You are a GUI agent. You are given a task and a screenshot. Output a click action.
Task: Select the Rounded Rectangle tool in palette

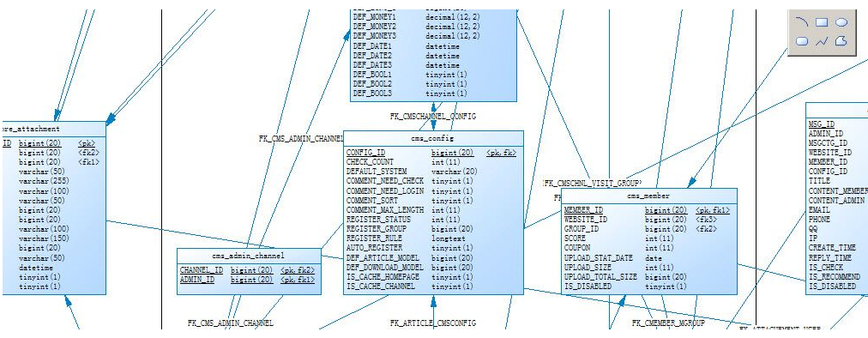(x=802, y=41)
